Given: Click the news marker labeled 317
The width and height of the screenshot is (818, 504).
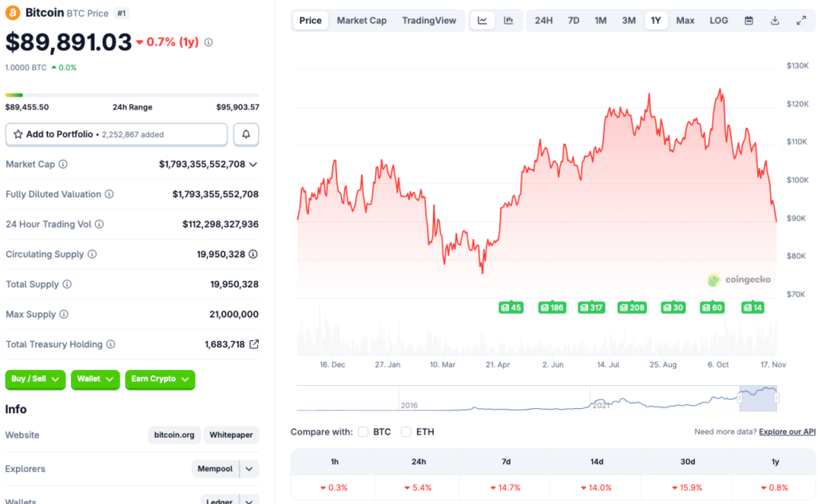Looking at the screenshot, I should 592,308.
